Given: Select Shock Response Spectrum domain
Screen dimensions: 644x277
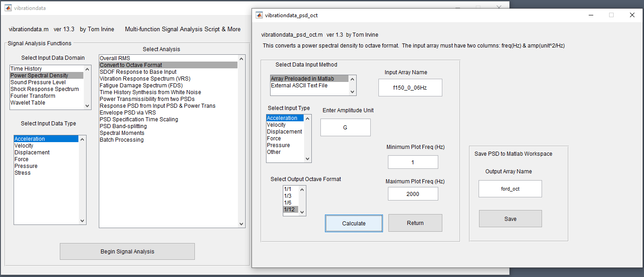Looking at the screenshot, I should pos(47,89).
